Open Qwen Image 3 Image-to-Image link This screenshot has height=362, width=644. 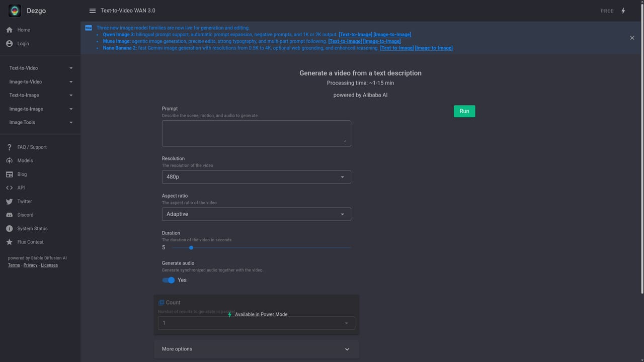tap(392, 35)
